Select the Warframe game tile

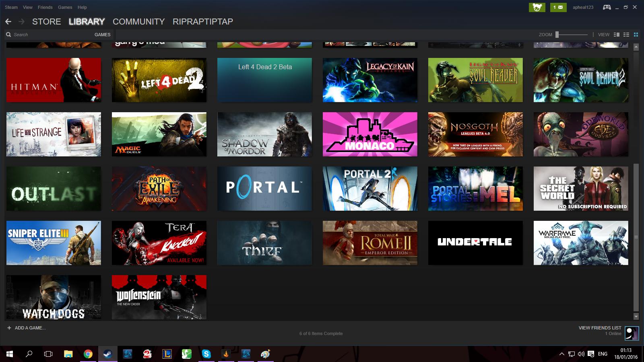click(581, 243)
